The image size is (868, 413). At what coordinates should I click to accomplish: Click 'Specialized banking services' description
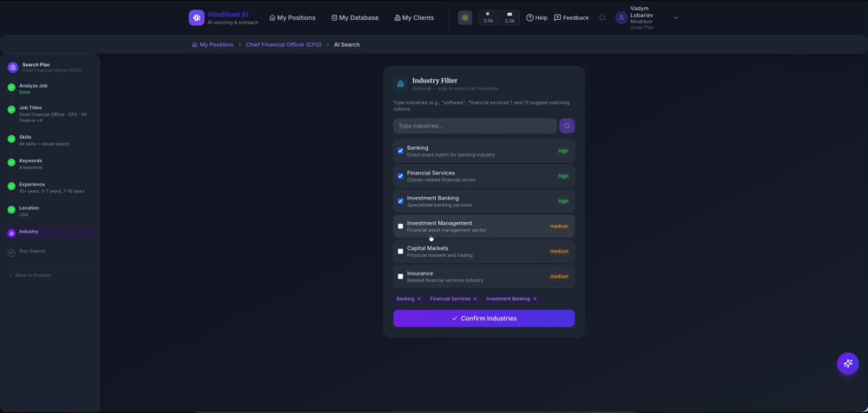coord(439,205)
